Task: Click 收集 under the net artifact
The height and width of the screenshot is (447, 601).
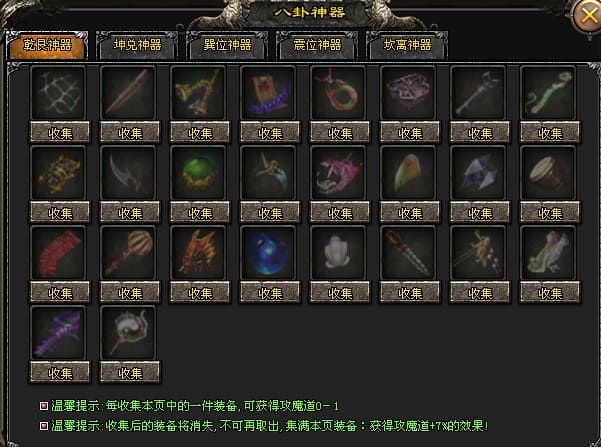Action: click(60, 132)
